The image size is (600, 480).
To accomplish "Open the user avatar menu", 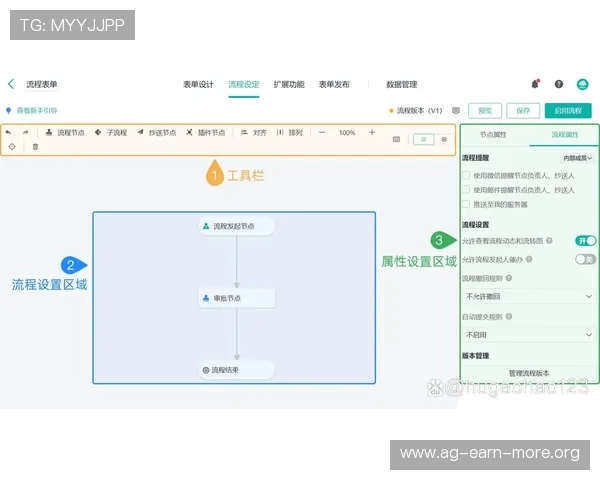I will point(582,84).
